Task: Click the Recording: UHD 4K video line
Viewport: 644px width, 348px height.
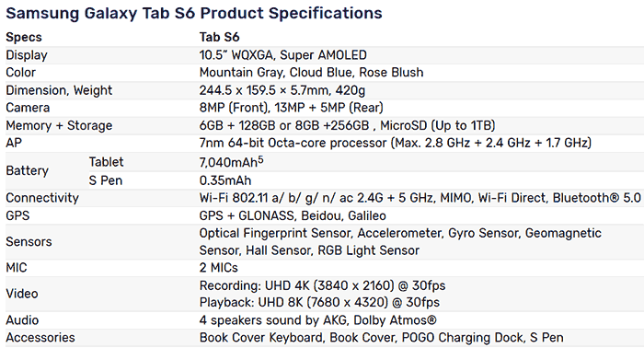Action: [322, 285]
